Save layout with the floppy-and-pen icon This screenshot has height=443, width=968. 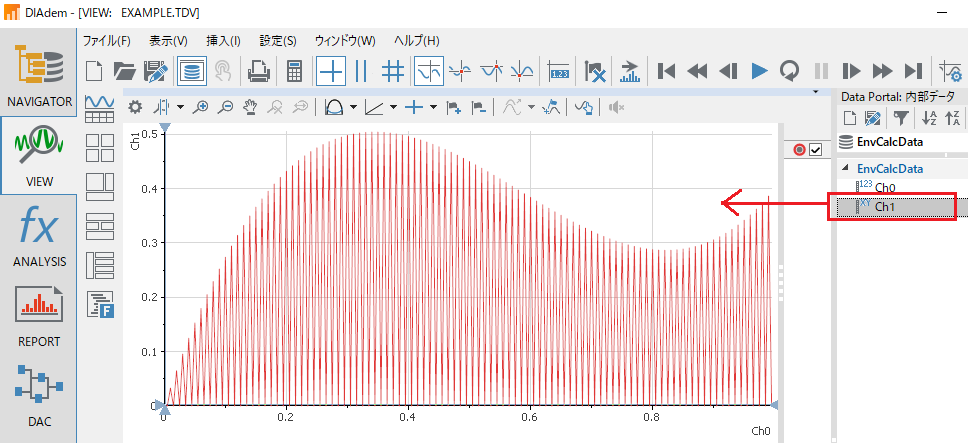point(156,72)
